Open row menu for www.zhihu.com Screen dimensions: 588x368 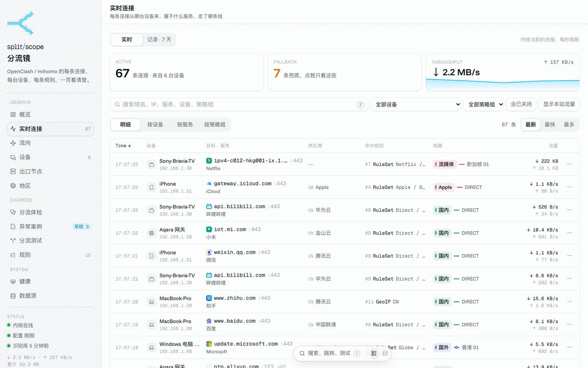(569, 302)
